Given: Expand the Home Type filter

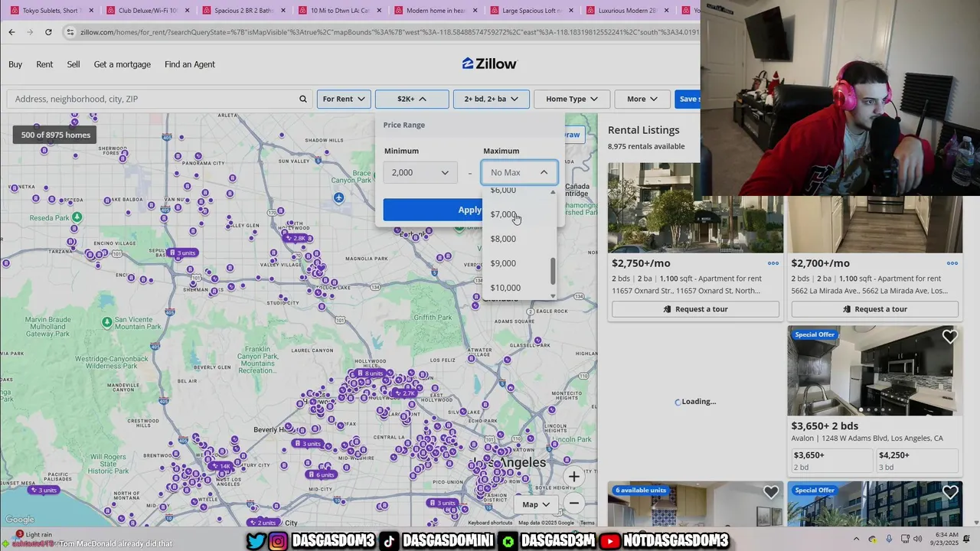Looking at the screenshot, I should 572,99.
